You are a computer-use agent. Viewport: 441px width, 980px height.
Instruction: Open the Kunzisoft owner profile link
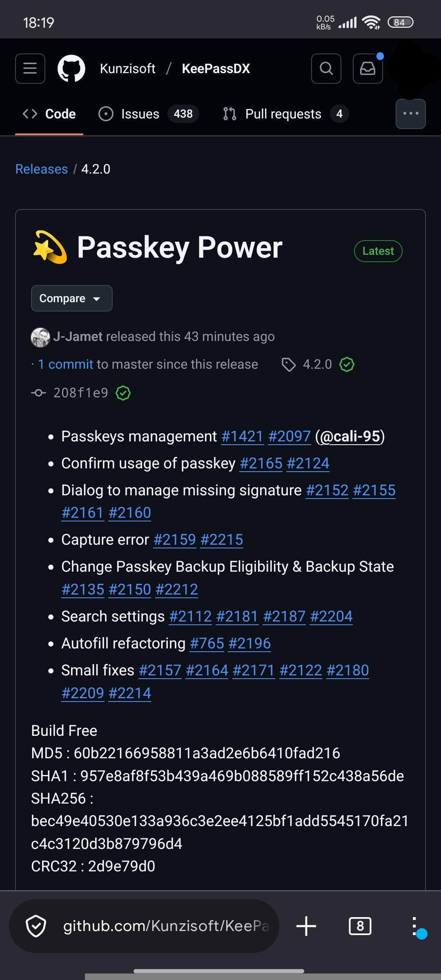[x=127, y=69]
